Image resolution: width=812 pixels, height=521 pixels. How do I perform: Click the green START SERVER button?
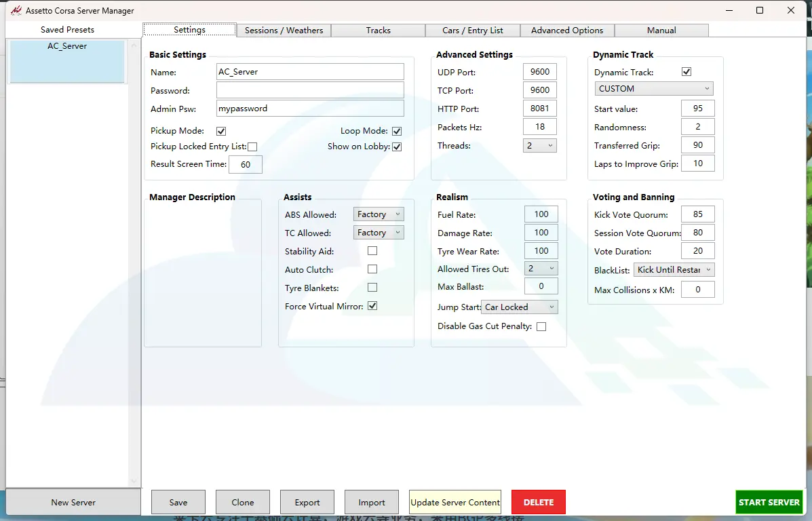coord(769,503)
